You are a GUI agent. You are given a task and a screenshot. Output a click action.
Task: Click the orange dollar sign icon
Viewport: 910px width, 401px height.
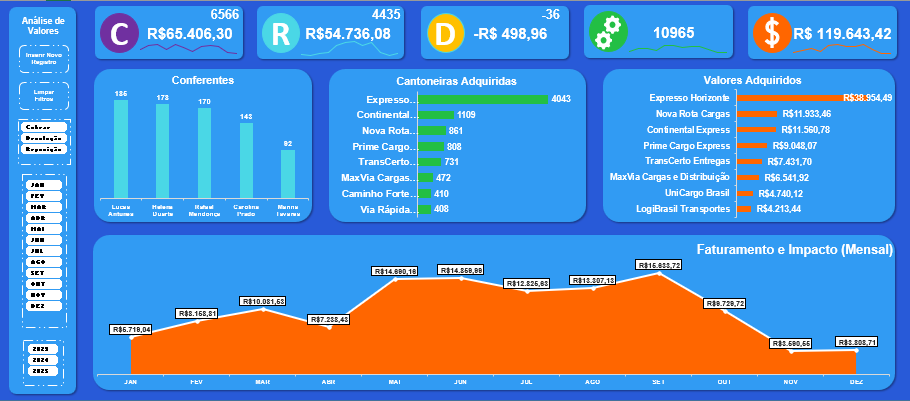coord(771,33)
